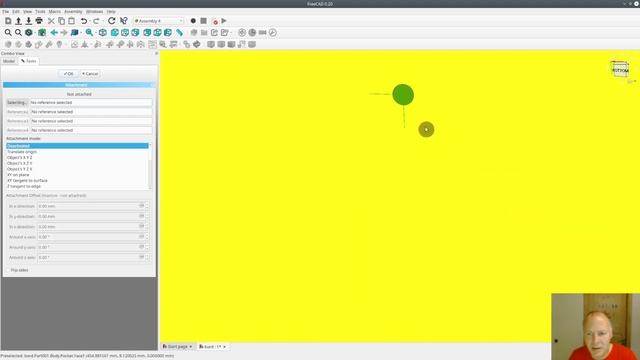Open the File menu
This screenshot has height=360, width=640.
click(x=5, y=11)
